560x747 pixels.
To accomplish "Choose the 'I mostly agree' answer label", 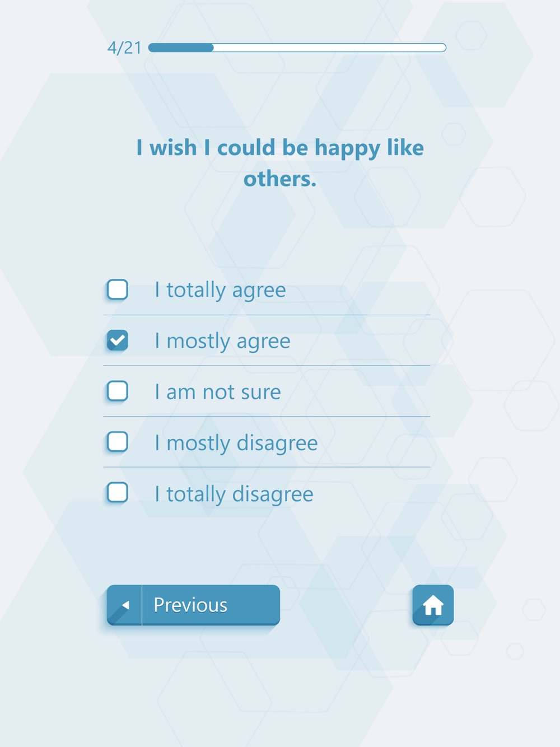I will coord(222,341).
